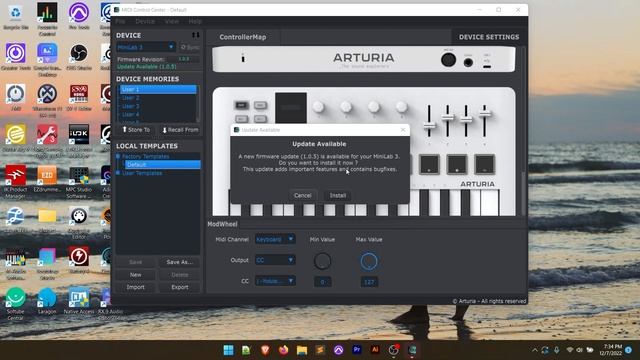
Task: Open the Laragon desktop shortcut
Action: [x=47, y=300]
